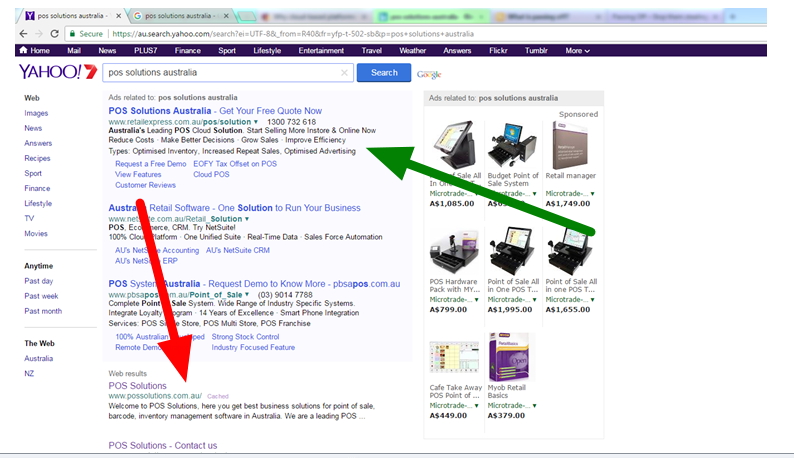794x458 pixels.
Task: Open pbsapos Point_of_Sale URL dropdown arrow
Action: click(247, 294)
